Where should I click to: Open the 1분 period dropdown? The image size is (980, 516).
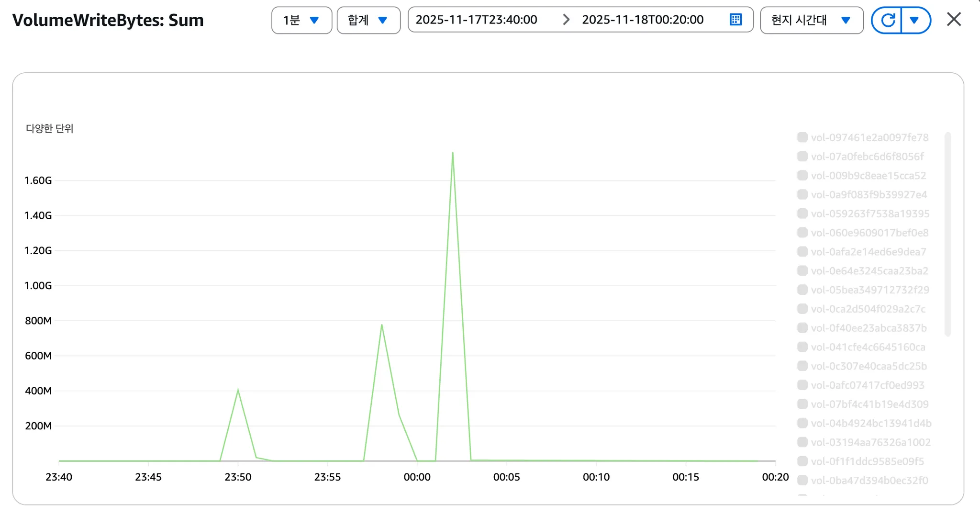click(301, 20)
